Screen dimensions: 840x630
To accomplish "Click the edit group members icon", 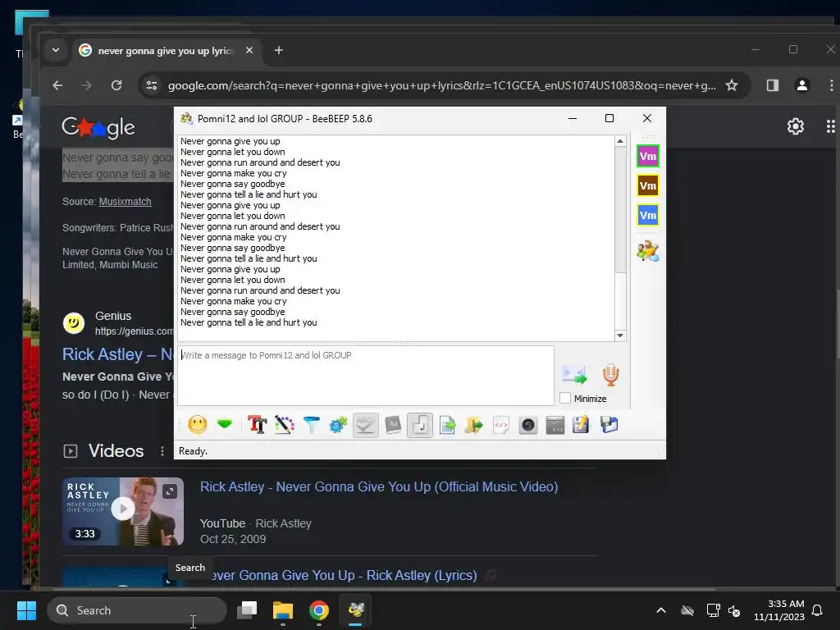I will pyautogui.click(x=648, y=251).
